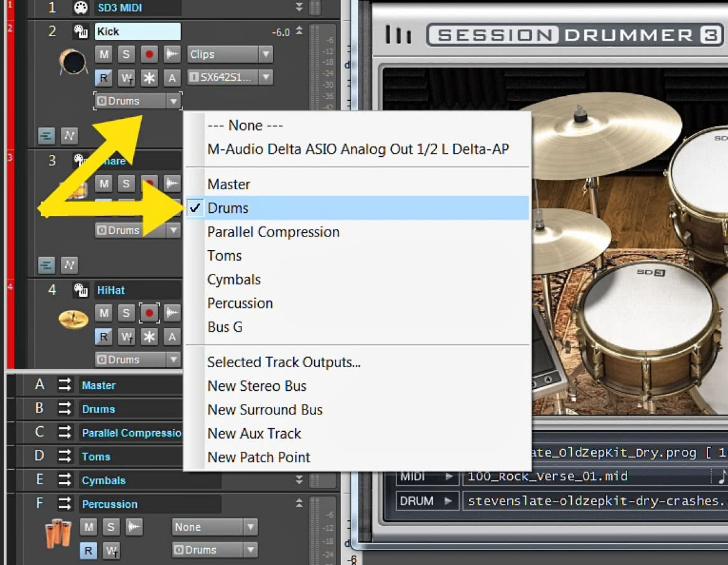The height and width of the screenshot is (565, 728).
Task: Click the Kick track name field
Action: point(138,32)
